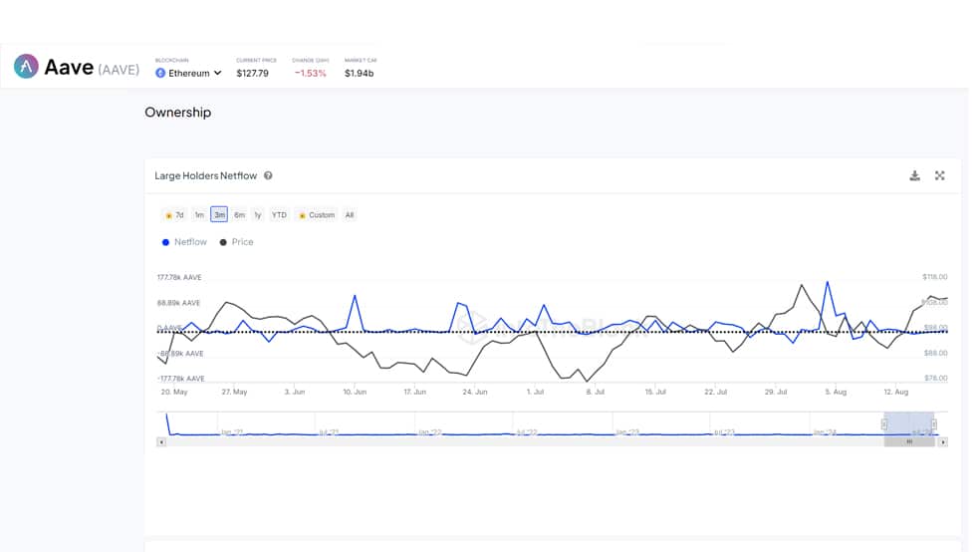Click the navigator scrollbar thumb
The width and height of the screenshot is (980, 552).
pos(909,442)
